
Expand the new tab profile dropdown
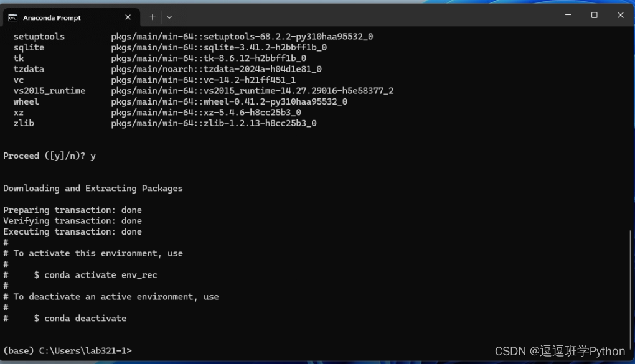(x=169, y=17)
